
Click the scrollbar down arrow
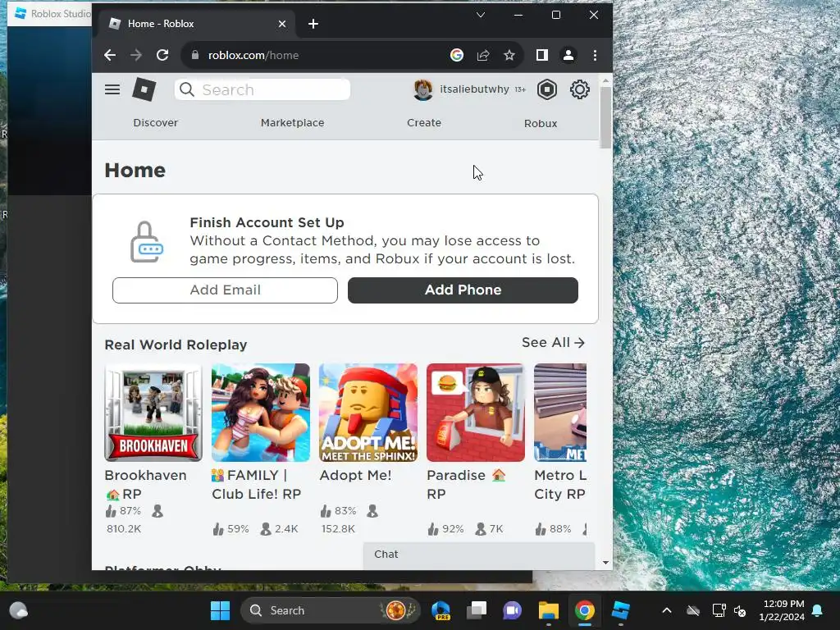605,563
